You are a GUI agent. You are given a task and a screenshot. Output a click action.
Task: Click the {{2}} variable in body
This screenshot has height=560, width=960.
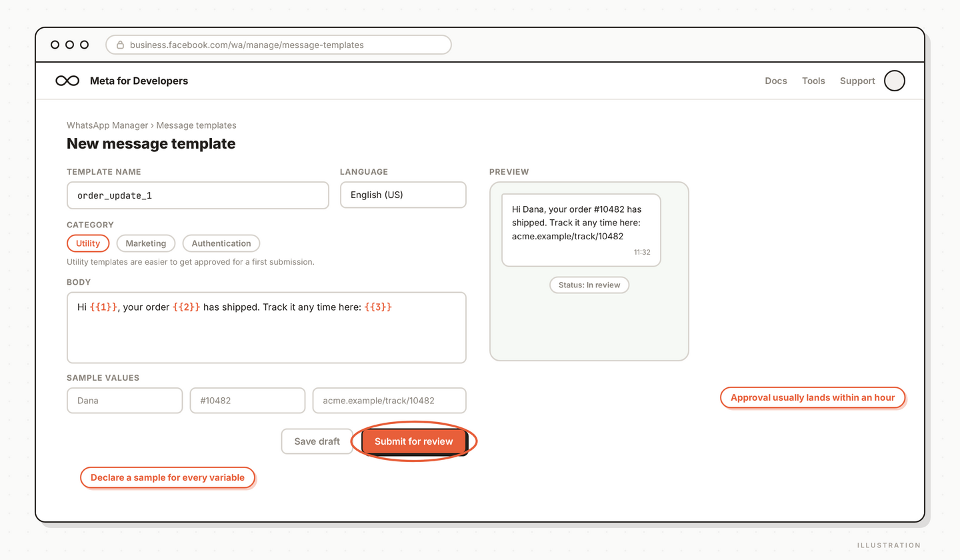coord(186,307)
